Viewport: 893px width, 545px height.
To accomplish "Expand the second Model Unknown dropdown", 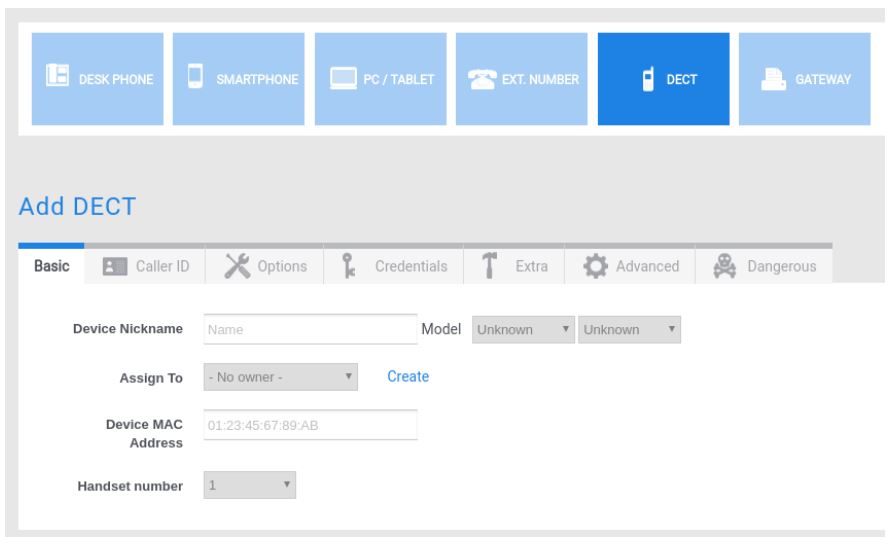I will (x=629, y=329).
